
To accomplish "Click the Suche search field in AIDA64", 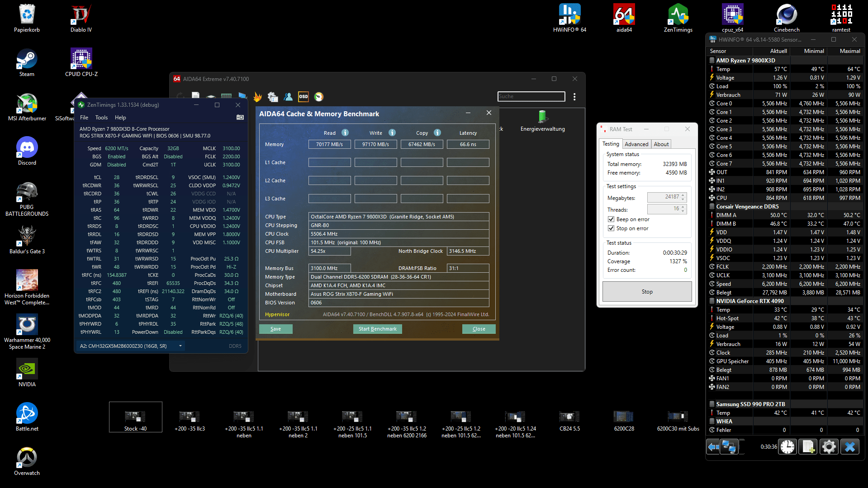I will click(531, 96).
